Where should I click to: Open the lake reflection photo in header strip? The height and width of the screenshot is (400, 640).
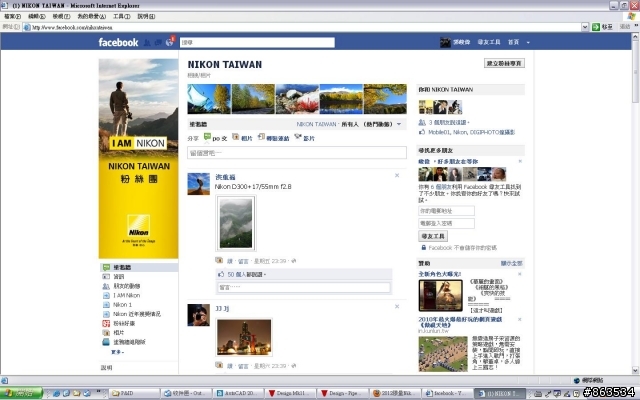coord(341,99)
